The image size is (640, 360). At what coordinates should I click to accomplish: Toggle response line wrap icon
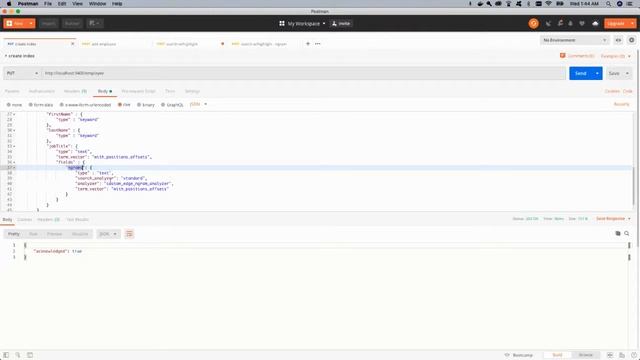pyautogui.click(x=129, y=234)
